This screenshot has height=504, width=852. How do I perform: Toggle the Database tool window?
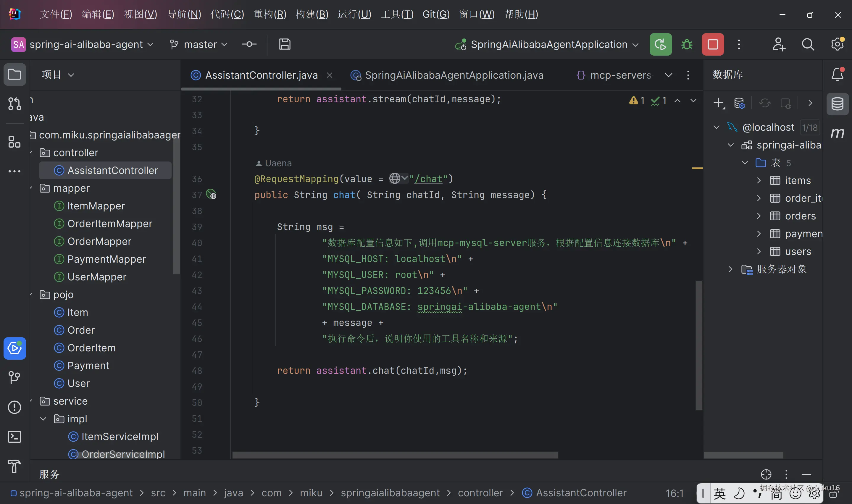pyautogui.click(x=838, y=104)
